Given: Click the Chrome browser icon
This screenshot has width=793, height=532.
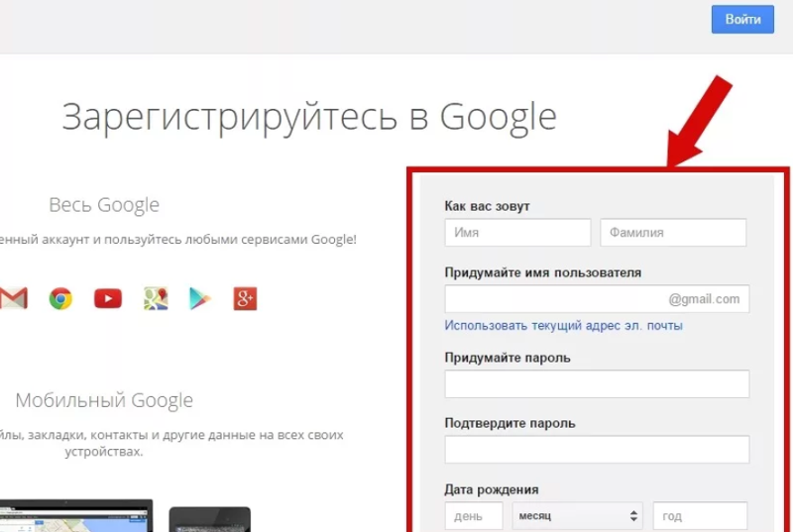Looking at the screenshot, I should coord(60,298).
